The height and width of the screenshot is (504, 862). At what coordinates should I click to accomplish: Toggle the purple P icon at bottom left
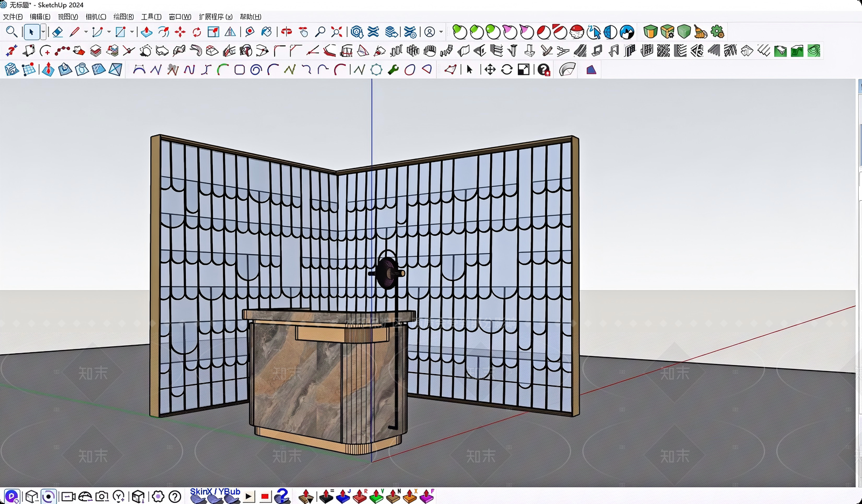coord(11,496)
